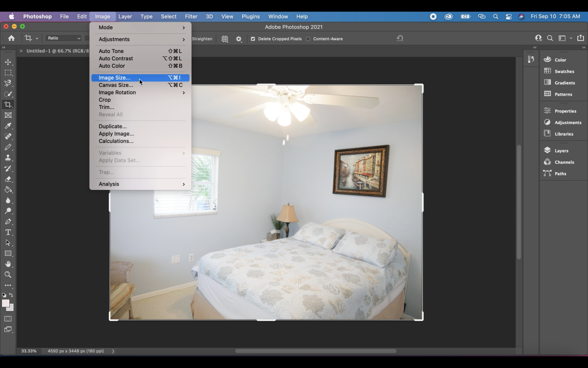Open the Ratio preset dropdown

coord(64,38)
